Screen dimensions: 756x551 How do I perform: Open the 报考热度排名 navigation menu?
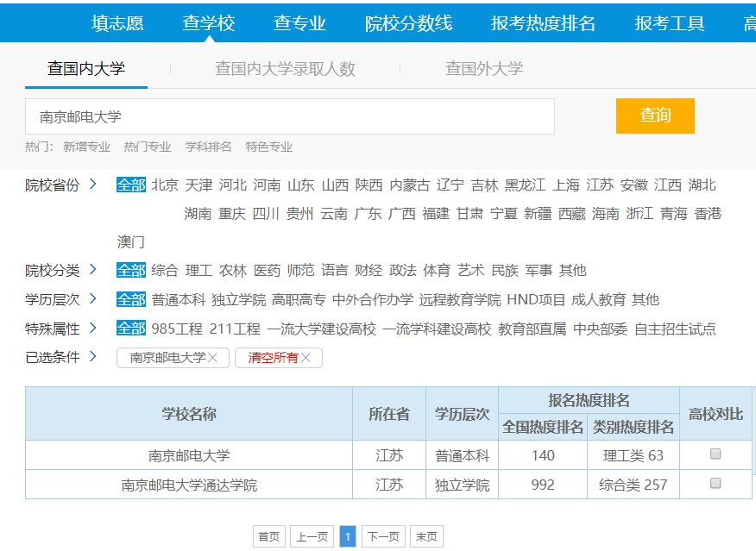(543, 23)
